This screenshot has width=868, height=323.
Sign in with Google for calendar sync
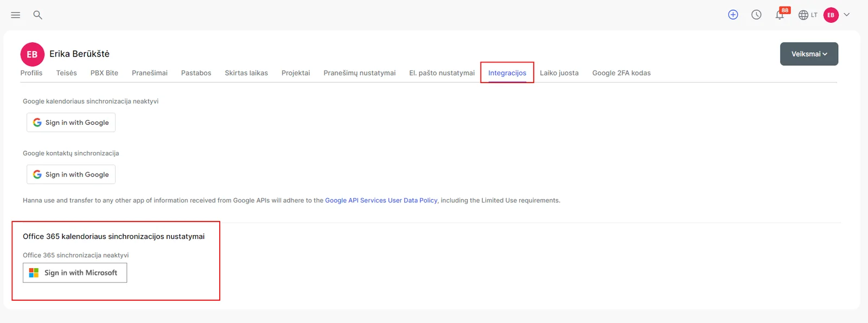[x=71, y=122]
